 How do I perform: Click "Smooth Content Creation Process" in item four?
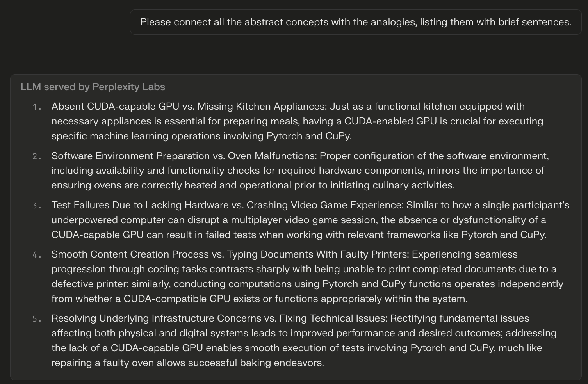click(130, 254)
